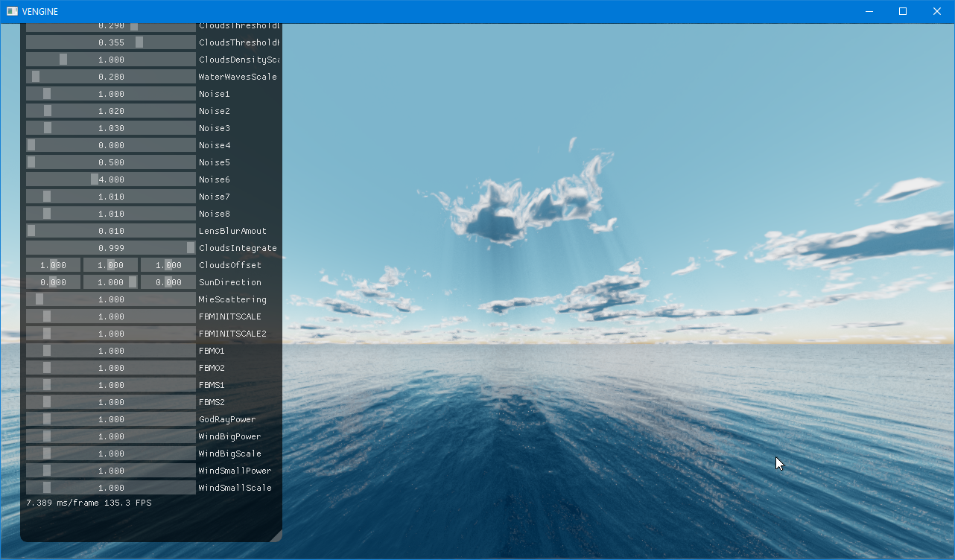Image resolution: width=955 pixels, height=560 pixels.
Task: Click the Noise3 slider bar
Action: [110, 128]
